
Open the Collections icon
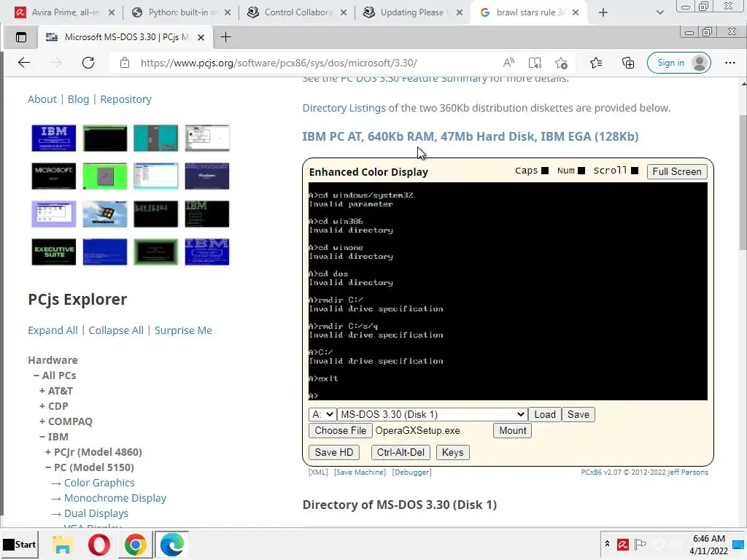(628, 63)
